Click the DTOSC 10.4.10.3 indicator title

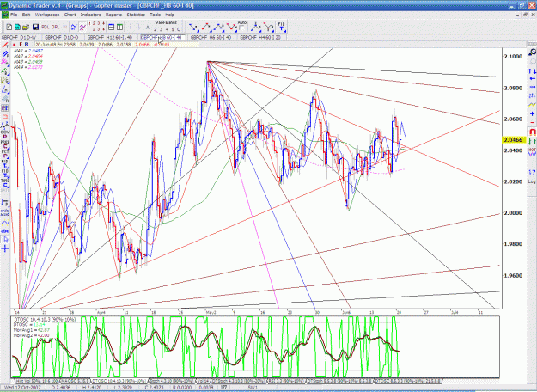[x=45, y=319]
